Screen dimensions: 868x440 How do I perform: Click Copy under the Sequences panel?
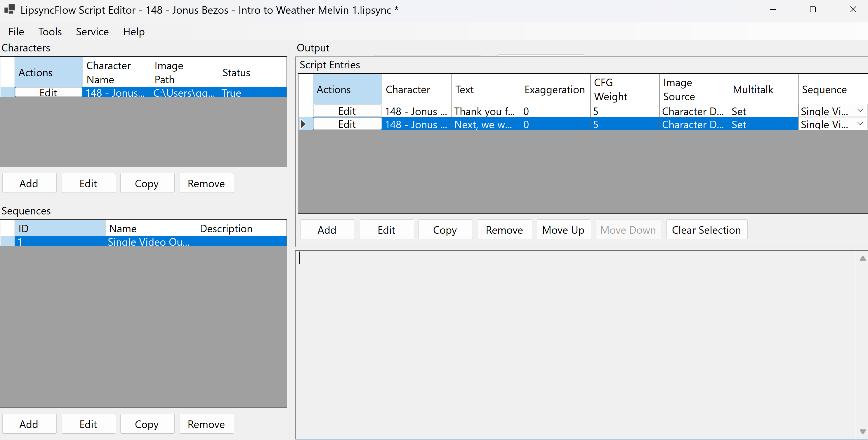[x=147, y=424]
